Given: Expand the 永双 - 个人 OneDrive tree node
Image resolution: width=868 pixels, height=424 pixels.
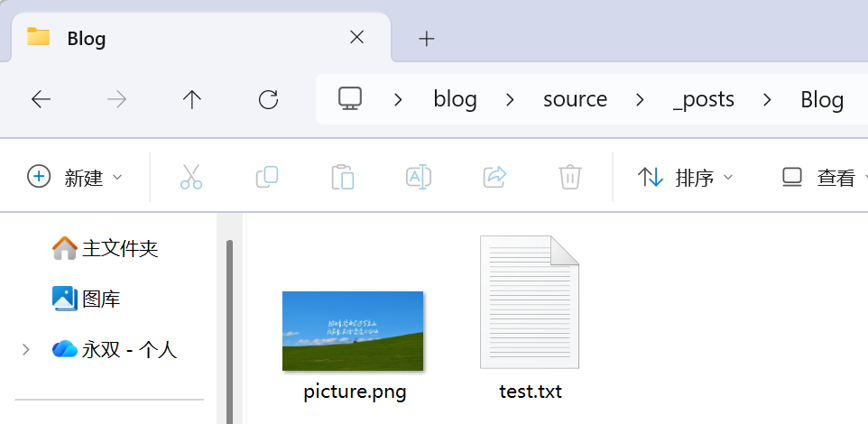Looking at the screenshot, I should tap(26, 350).
